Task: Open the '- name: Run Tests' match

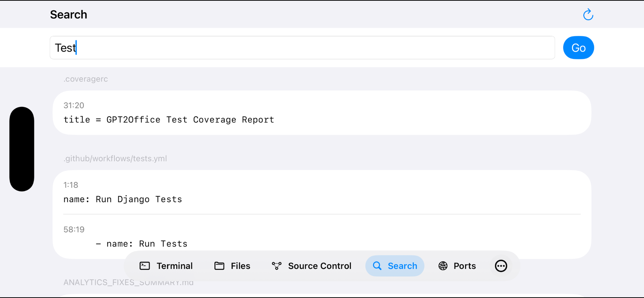Action: pos(141,243)
